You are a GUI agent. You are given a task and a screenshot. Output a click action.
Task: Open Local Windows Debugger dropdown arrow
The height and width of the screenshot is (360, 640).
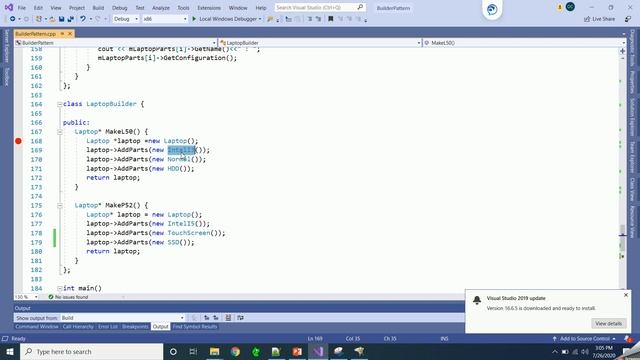point(260,19)
